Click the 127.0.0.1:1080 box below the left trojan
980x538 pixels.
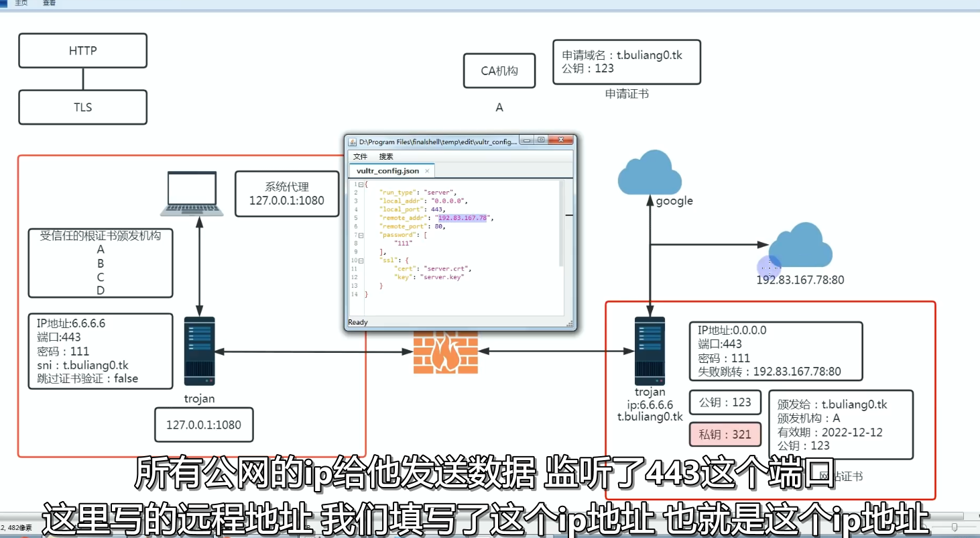pos(204,425)
